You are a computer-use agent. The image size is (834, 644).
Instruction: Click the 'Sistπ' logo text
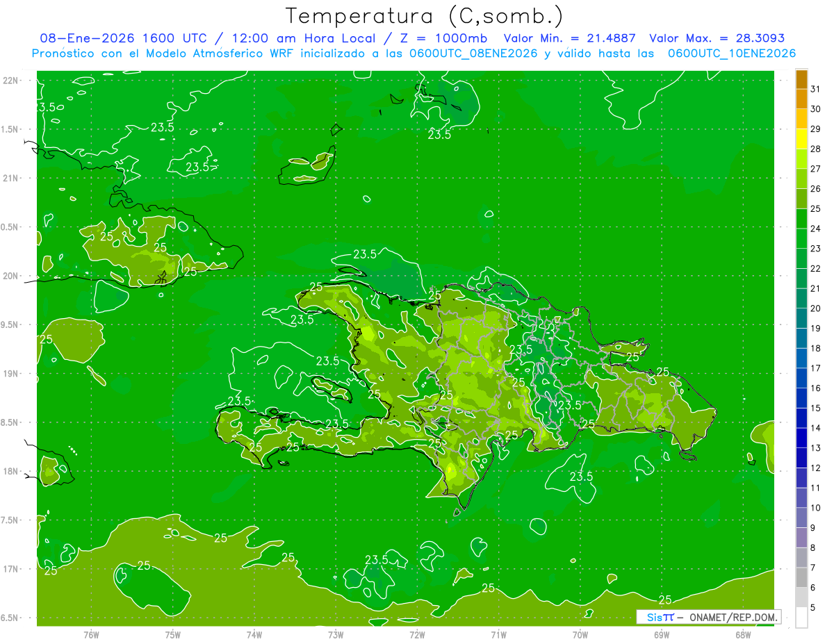tap(660, 617)
